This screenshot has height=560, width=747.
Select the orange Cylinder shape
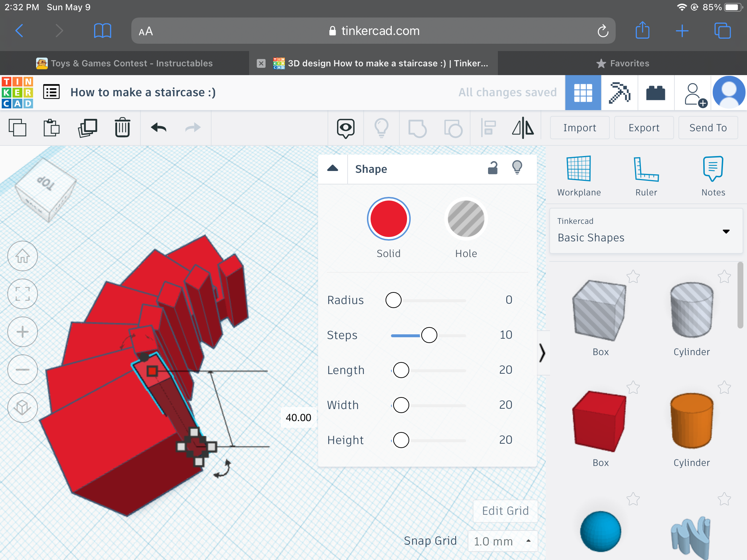point(692,421)
